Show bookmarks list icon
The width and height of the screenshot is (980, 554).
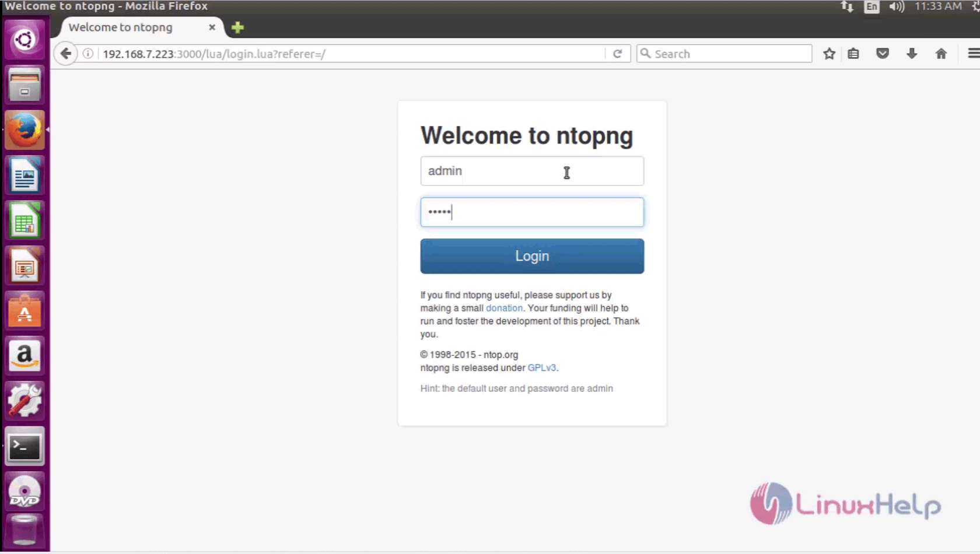coord(853,54)
